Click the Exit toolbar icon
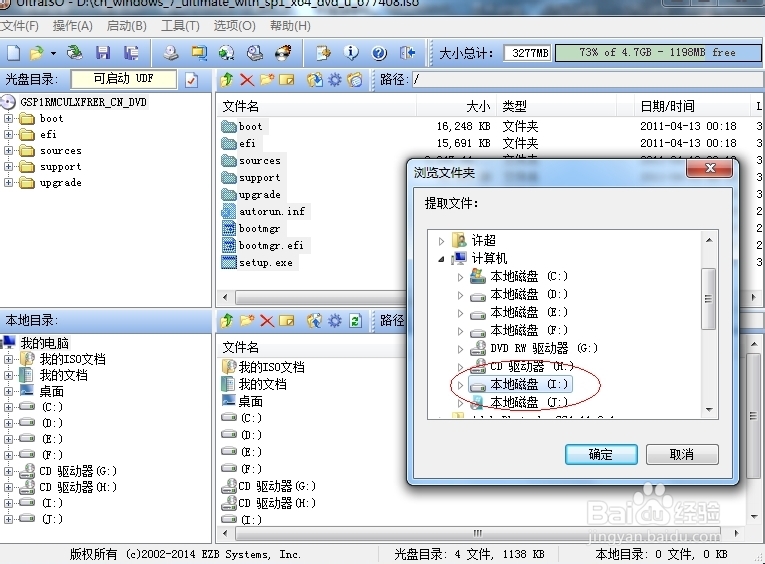 click(407, 53)
